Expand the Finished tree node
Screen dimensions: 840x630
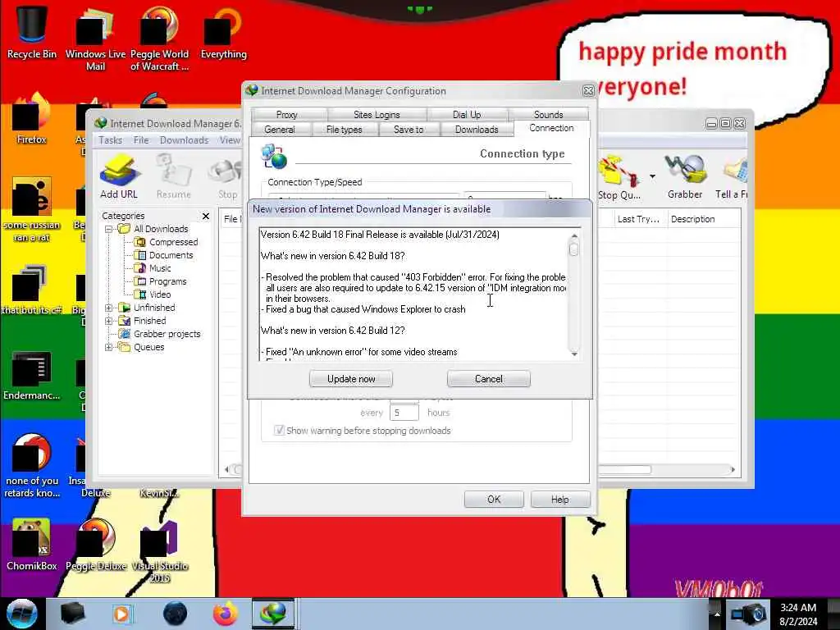(x=109, y=321)
